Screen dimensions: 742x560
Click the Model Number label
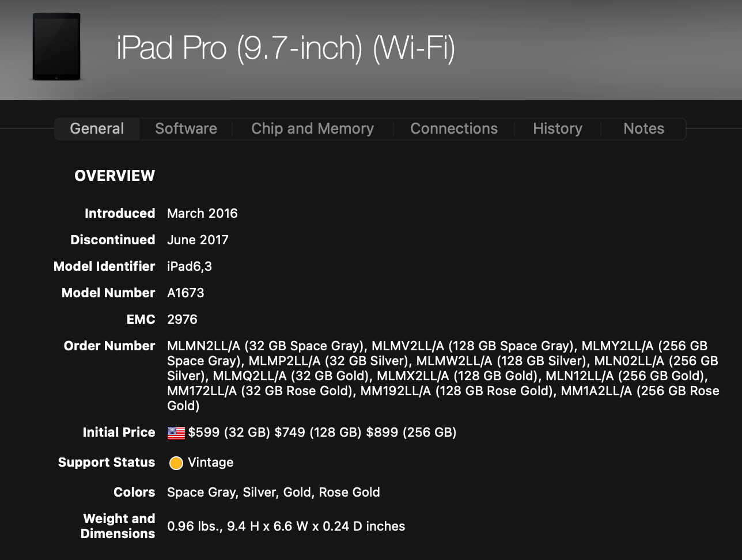coord(108,293)
